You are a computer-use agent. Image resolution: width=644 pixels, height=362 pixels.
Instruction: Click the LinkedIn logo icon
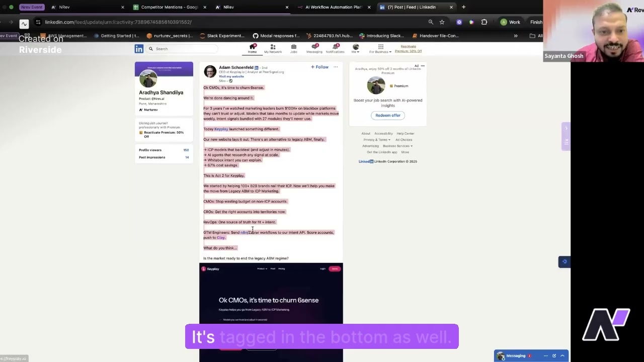[139, 49]
